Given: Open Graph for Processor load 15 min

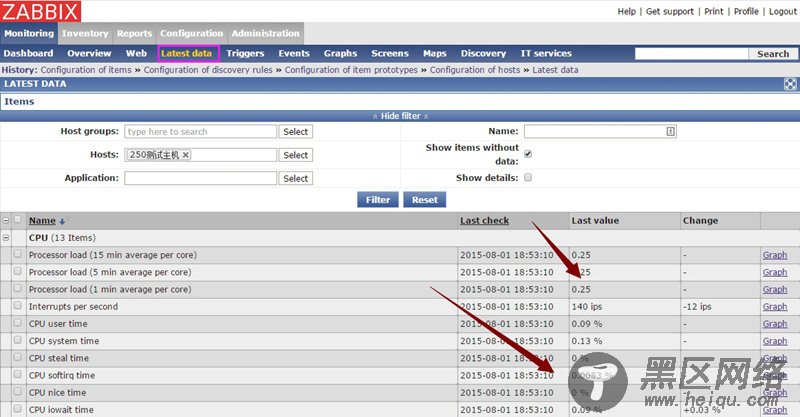Looking at the screenshot, I should click(775, 255).
